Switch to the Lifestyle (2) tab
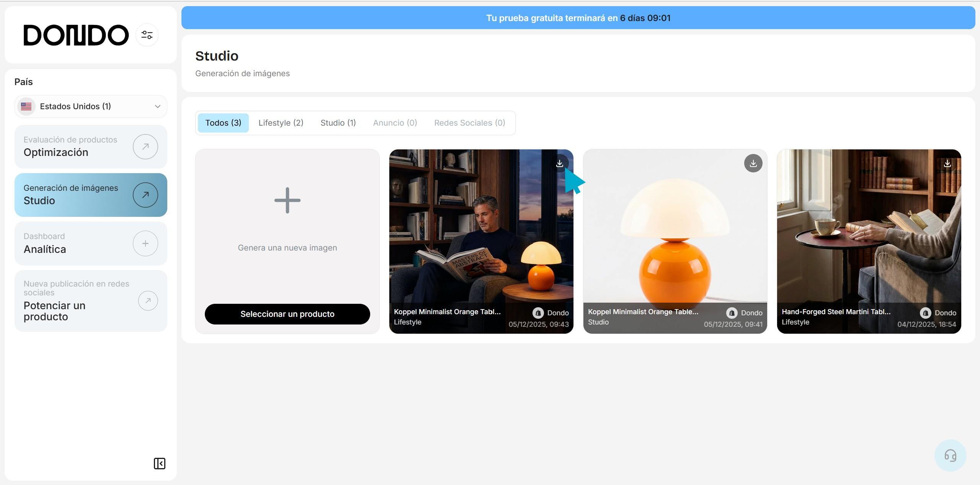980x485 pixels. 281,123
